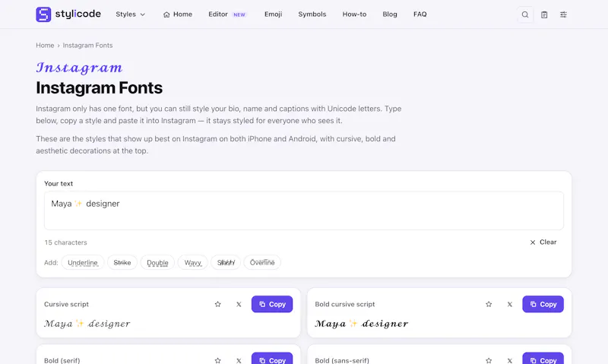608x364 pixels.
Task: Favorite the Cursive script style star
Action: pos(218,304)
